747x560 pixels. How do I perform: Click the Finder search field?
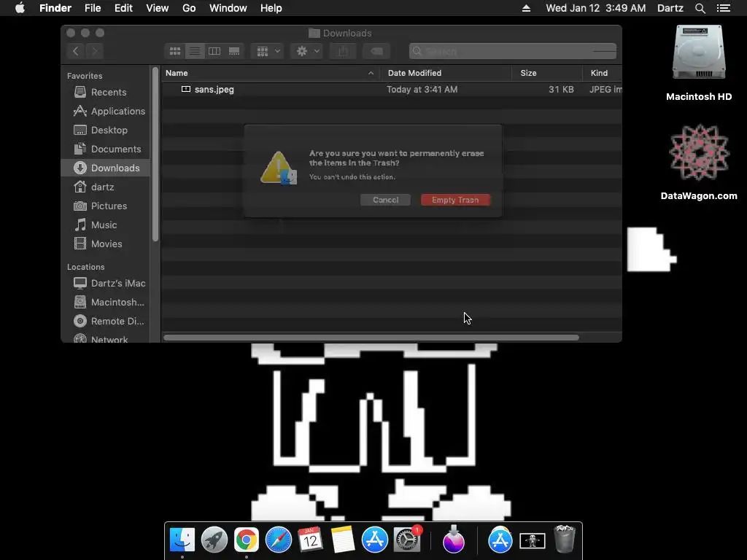pyautogui.click(x=513, y=51)
